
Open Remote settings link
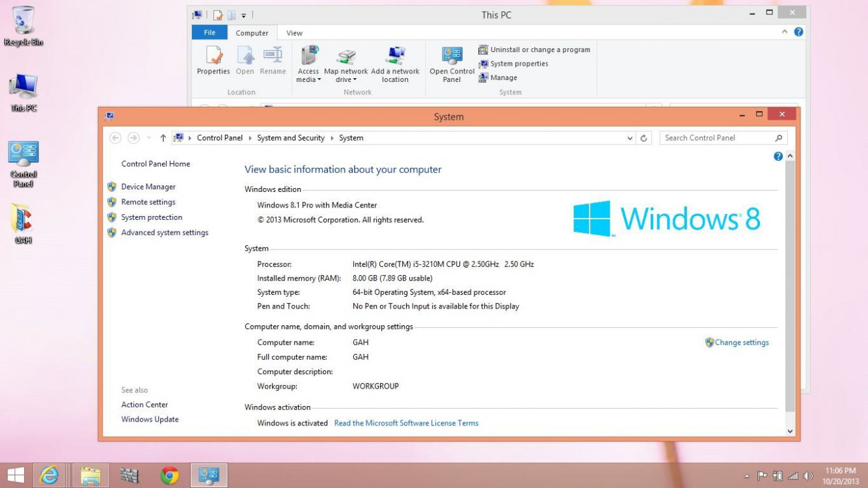click(148, 202)
